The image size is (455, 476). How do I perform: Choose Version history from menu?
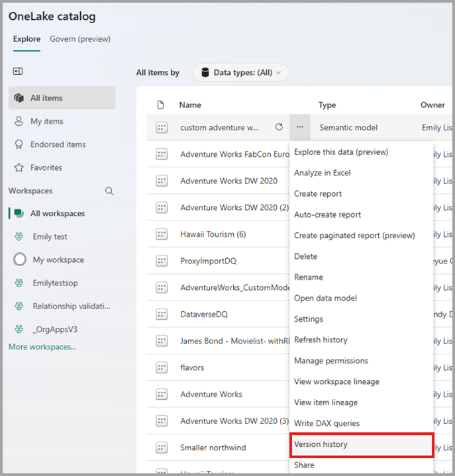362,444
